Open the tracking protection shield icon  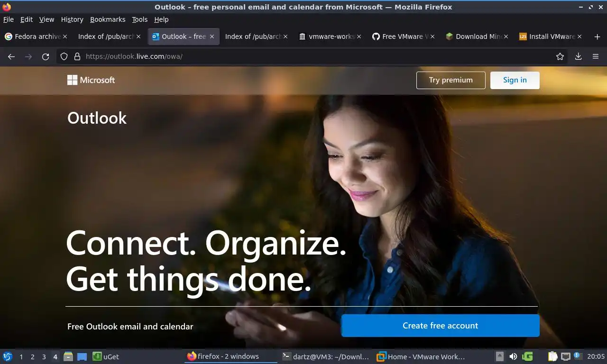coord(64,56)
